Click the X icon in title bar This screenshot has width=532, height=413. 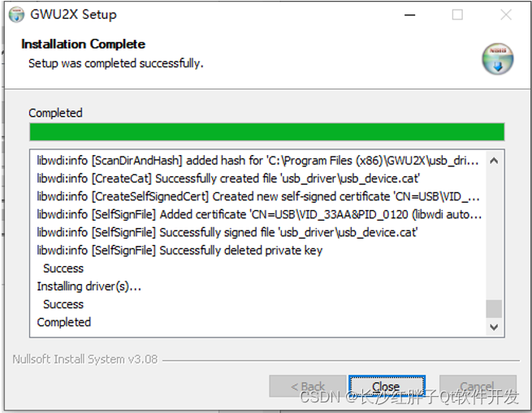coord(506,15)
